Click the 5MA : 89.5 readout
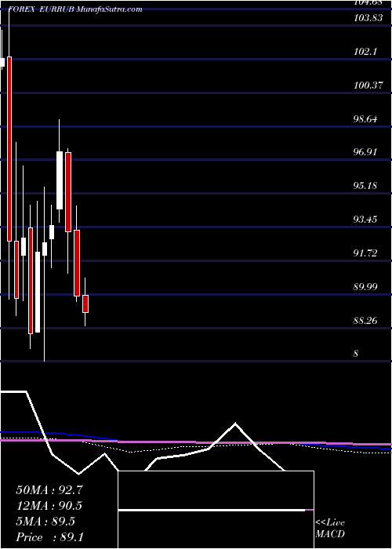Image resolution: width=392 pixels, height=549 pixels. coord(45,522)
